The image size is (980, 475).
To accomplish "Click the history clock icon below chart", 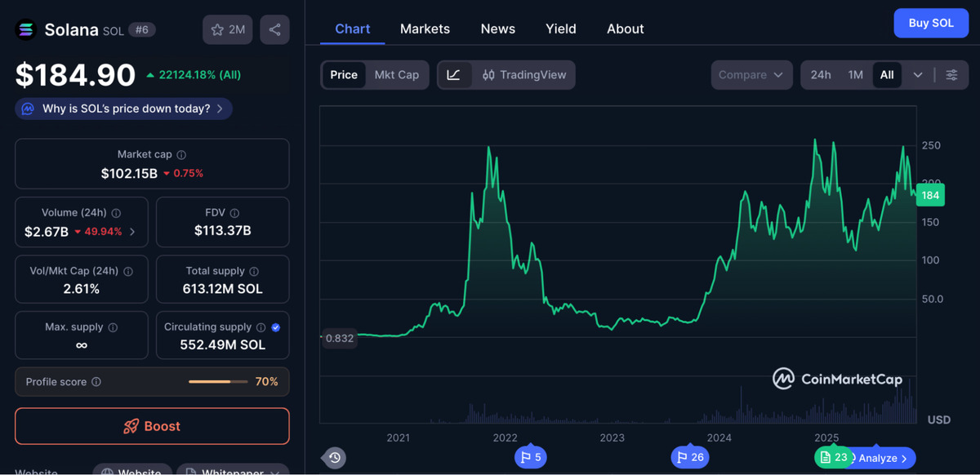I will 335,458.
